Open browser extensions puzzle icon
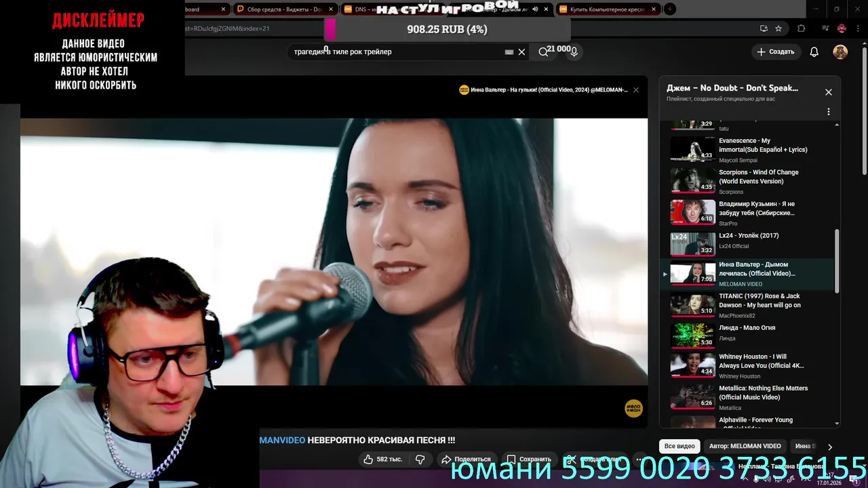 pos(802,28)
